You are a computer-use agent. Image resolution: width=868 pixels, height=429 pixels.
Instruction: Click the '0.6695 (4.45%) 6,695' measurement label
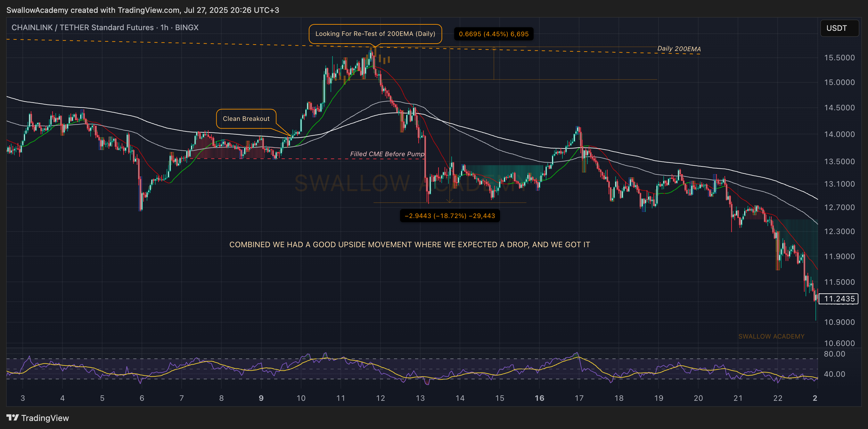[x=494, y=34]
